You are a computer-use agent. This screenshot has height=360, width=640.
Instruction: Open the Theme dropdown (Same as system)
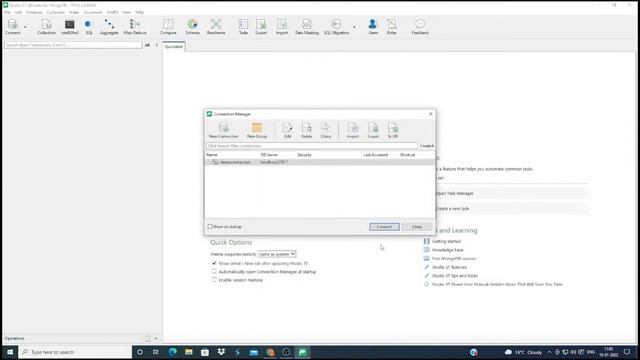click(x=277, y=254)
